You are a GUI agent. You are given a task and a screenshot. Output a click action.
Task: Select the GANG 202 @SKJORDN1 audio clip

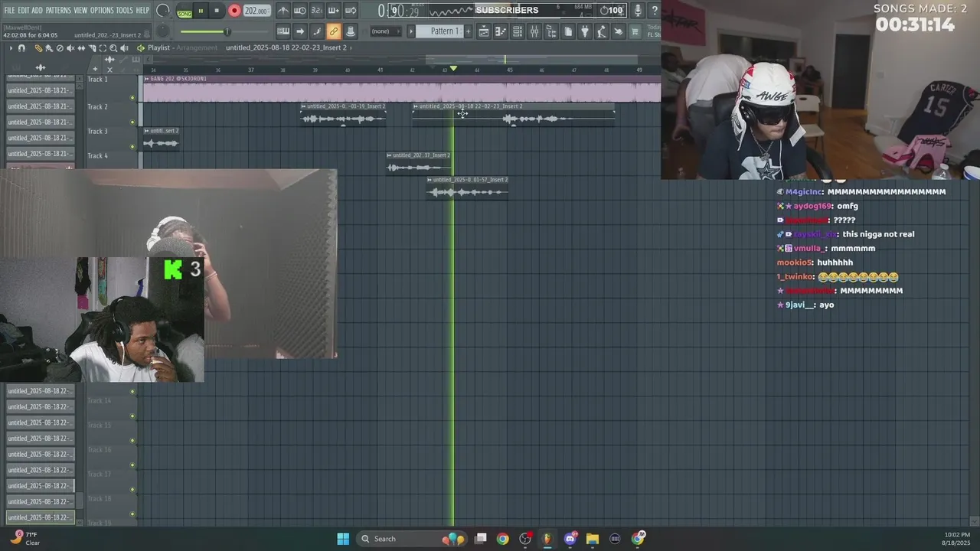pos(401,89)
